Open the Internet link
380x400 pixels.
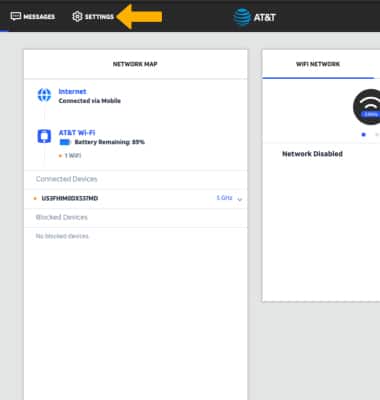[x=72, y=91]
